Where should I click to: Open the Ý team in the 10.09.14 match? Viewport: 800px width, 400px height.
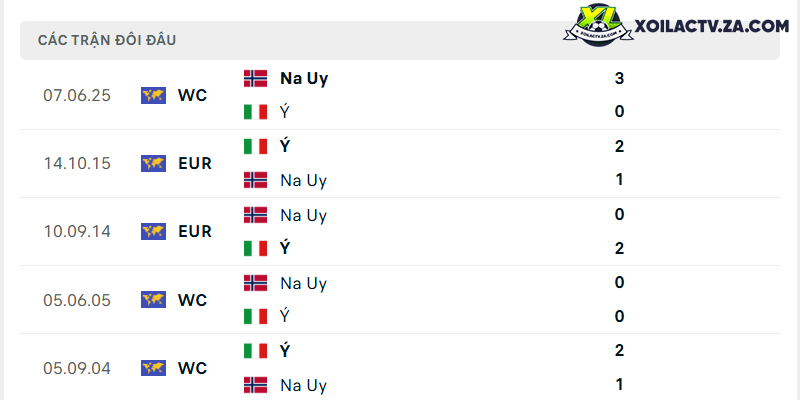click(x=285, y=248)
